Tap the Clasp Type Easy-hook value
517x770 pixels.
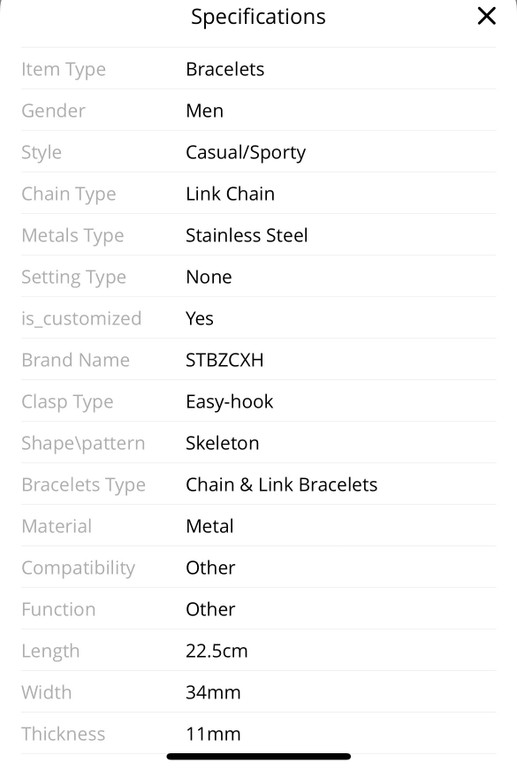(x=229, y=402)
